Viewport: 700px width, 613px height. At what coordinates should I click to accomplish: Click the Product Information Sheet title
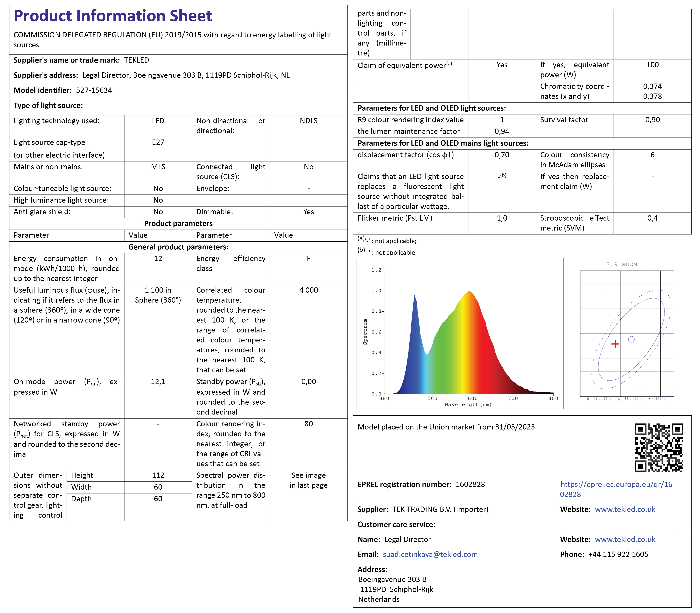tap(113, 16)
